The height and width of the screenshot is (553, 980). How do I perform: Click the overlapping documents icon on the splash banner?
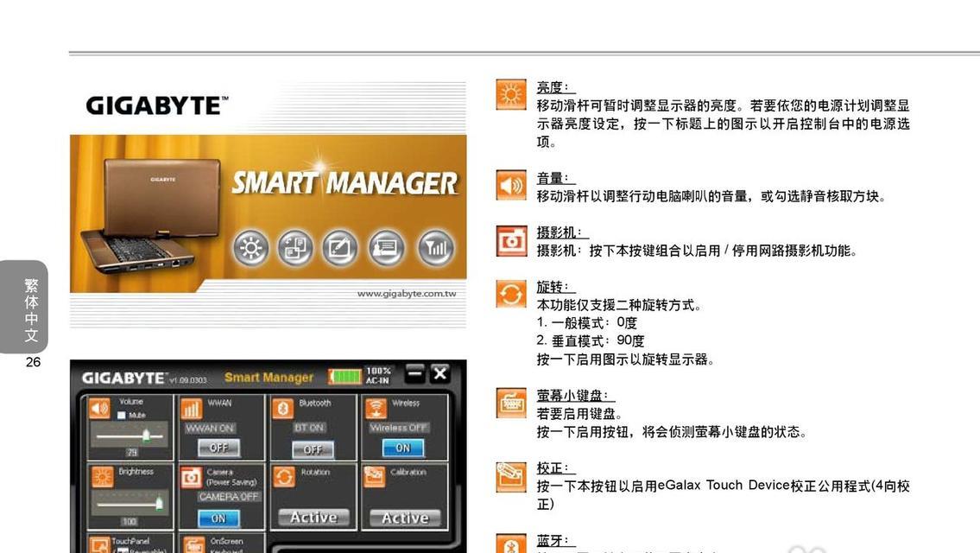click(x=295, y=248)
